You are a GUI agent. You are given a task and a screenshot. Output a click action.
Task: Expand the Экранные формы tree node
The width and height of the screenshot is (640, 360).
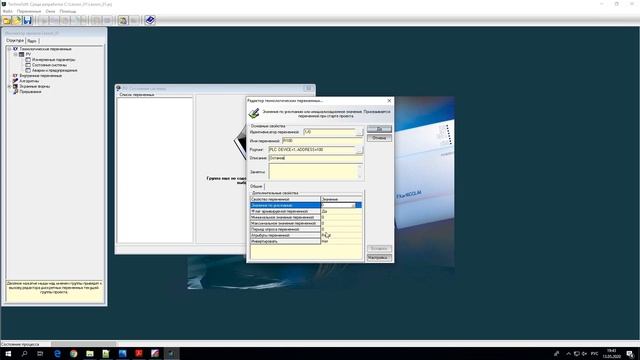pyautogui.click(x=10, y=87)
